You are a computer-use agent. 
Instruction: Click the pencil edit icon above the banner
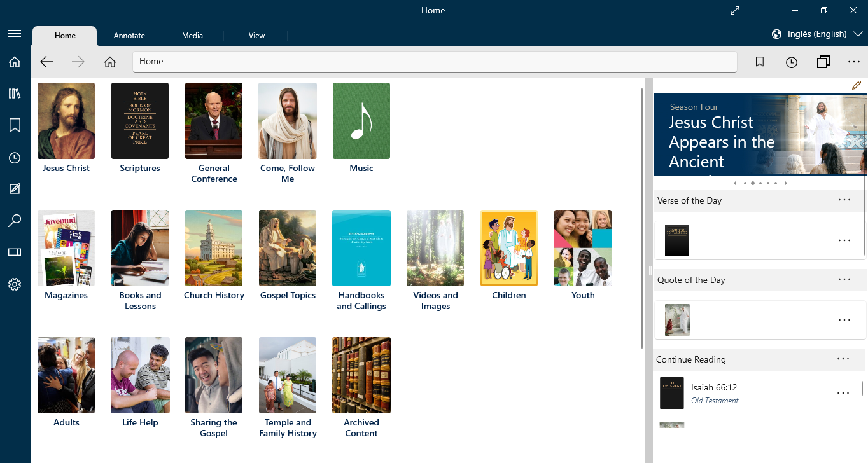(857, 85)
